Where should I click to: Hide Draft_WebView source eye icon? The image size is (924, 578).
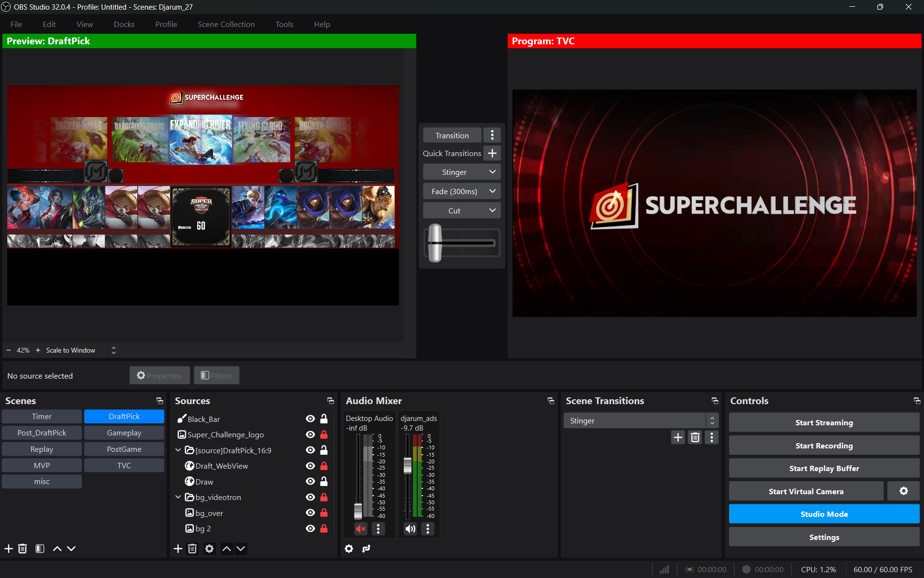click(x=310, y=466)
